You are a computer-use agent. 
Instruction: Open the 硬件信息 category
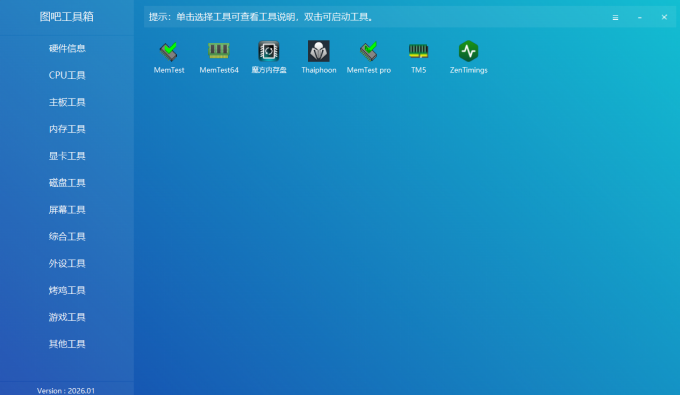point(67,48)
